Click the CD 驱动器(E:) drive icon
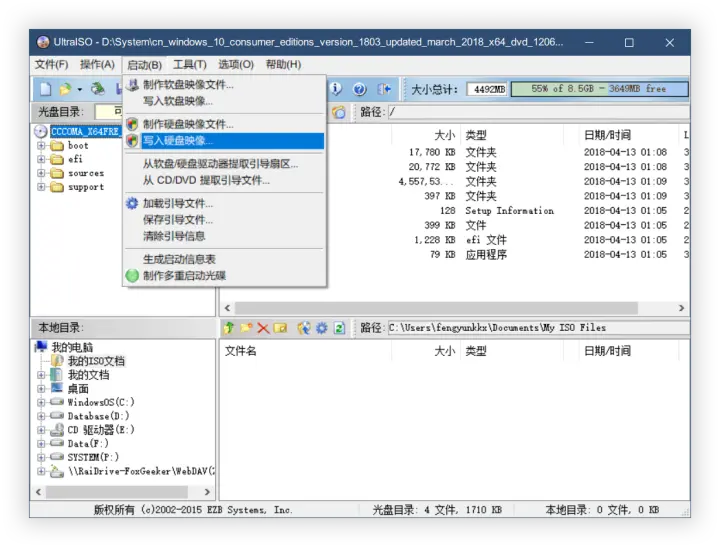 57,430
